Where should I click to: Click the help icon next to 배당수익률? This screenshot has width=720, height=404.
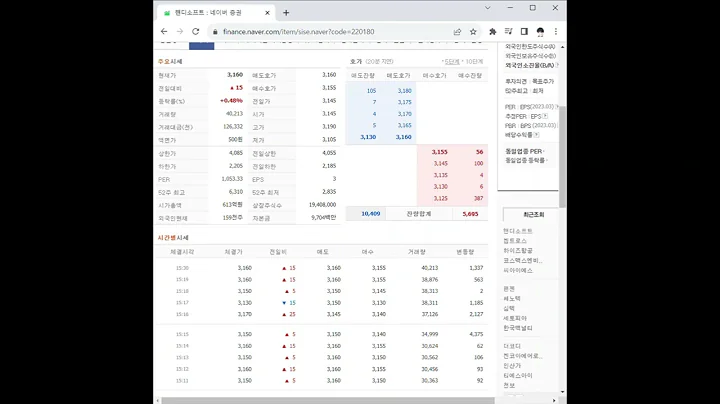point(536,135)
